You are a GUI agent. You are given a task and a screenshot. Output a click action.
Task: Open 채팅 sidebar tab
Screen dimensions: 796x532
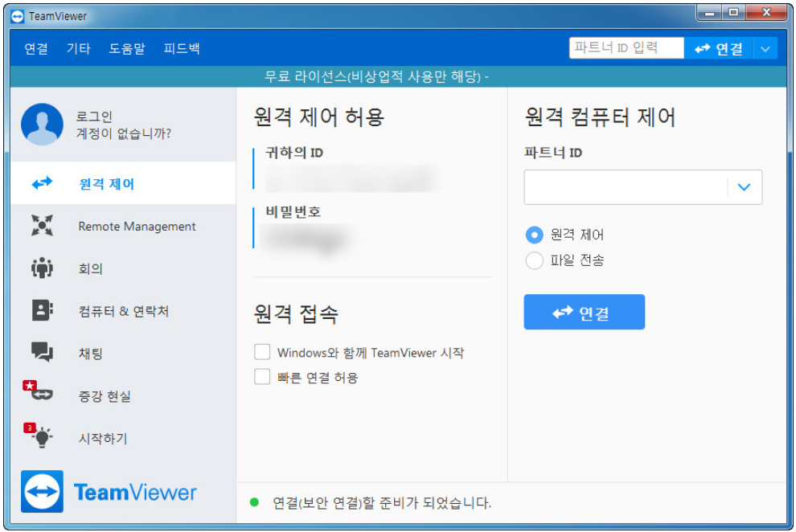pos(123,352)
